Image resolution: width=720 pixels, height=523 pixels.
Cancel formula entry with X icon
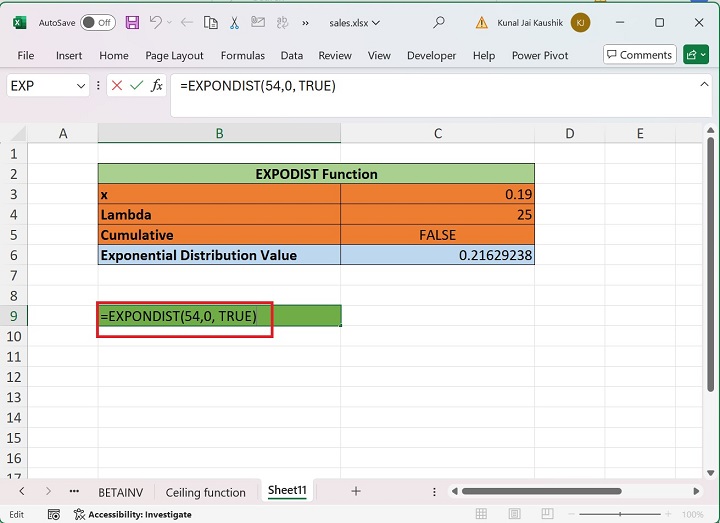point(117,86)
